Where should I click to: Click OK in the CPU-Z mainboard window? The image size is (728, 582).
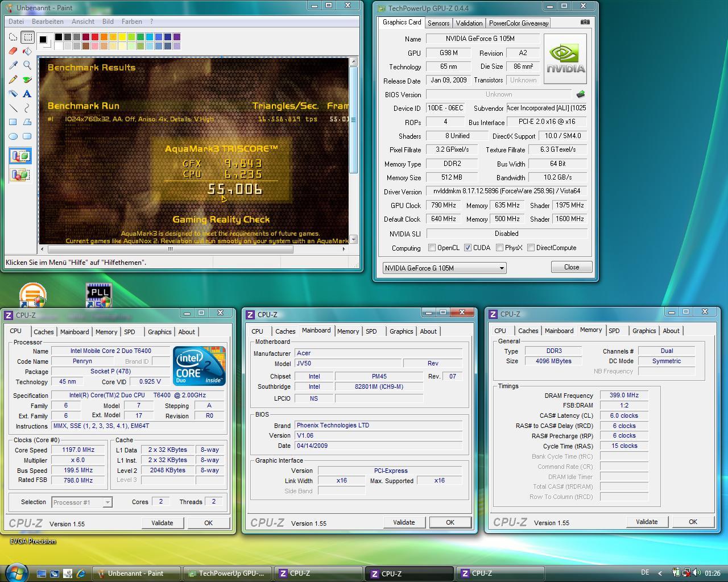pos(450,522)
